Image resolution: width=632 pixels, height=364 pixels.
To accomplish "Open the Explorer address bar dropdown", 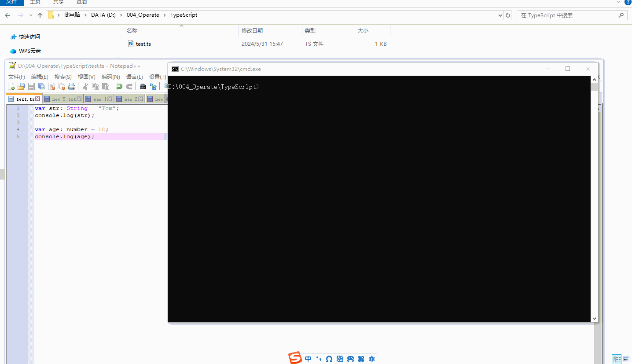I will (500, 15).
